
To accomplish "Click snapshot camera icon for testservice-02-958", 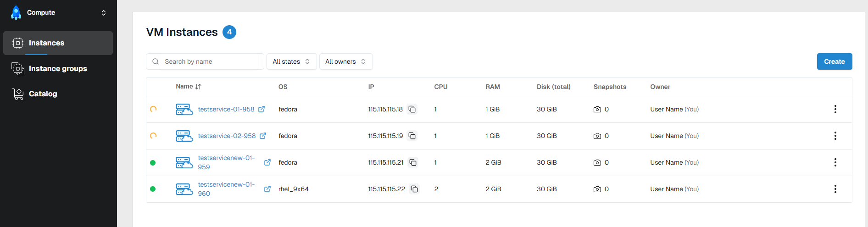I will [597, 136].
